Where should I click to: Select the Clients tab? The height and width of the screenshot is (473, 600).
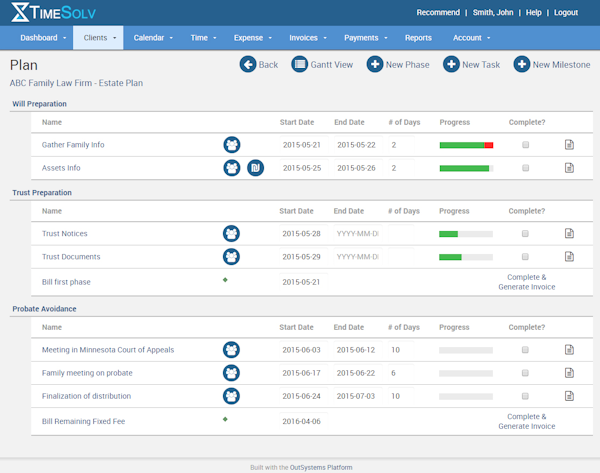99,38
